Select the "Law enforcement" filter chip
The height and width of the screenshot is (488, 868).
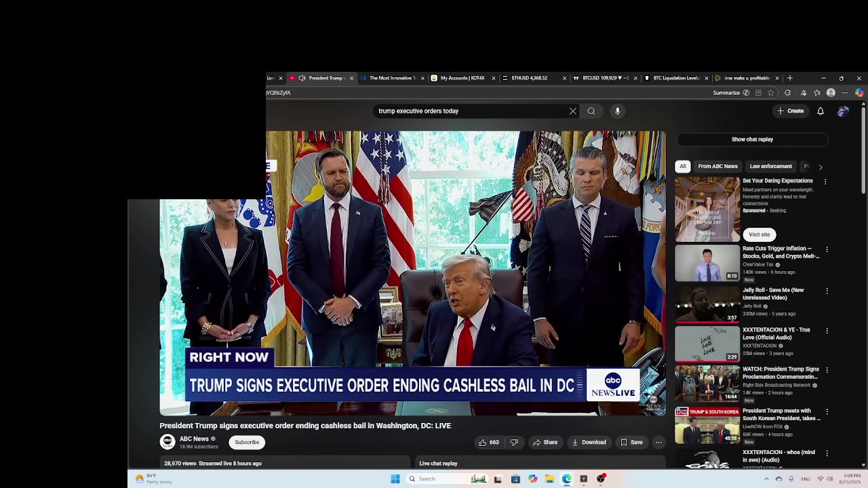770,167
